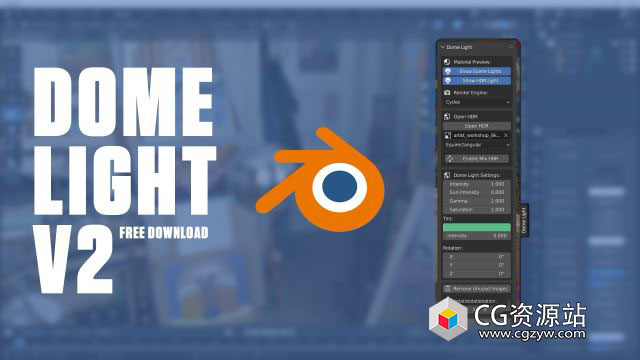The width and height of the screenshot is (640, 360).
Task: Click the 'Dome Light' panel header title
Action: [x=459, y=47]
